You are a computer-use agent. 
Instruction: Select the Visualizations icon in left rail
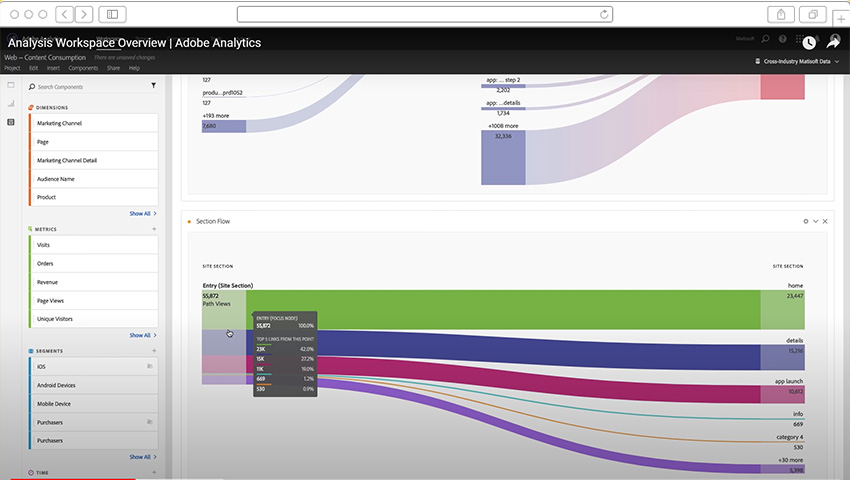click(x=11, y=103)
